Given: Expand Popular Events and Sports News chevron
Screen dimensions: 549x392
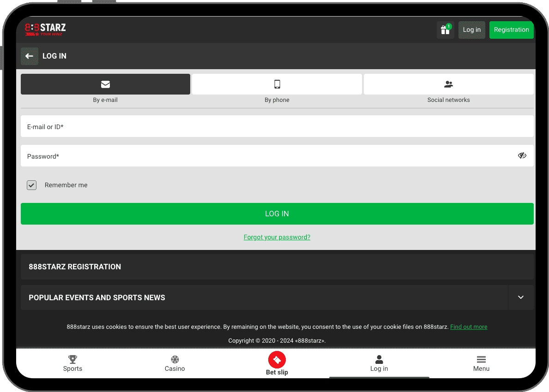Looking at the screenshot, I should 521,297.
